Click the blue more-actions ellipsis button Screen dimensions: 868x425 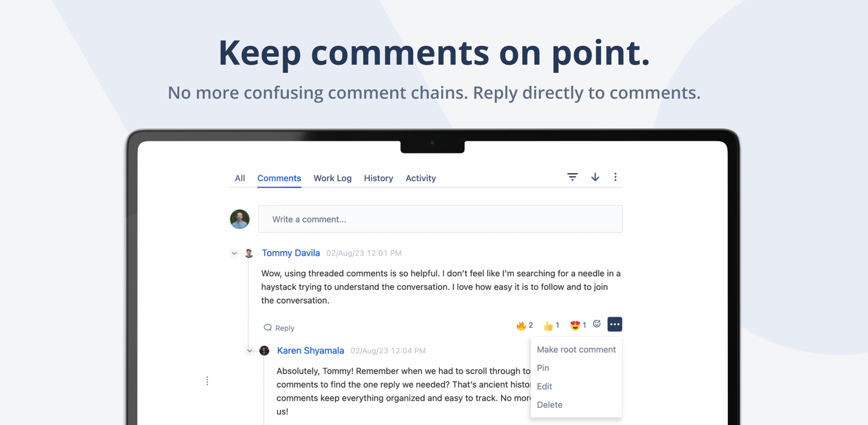(615, 324)
